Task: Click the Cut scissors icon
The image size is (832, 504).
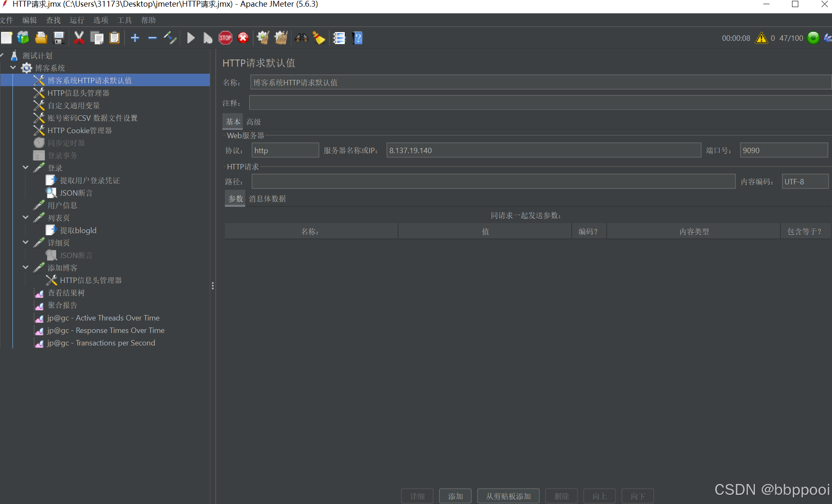Action: [79, 38]
